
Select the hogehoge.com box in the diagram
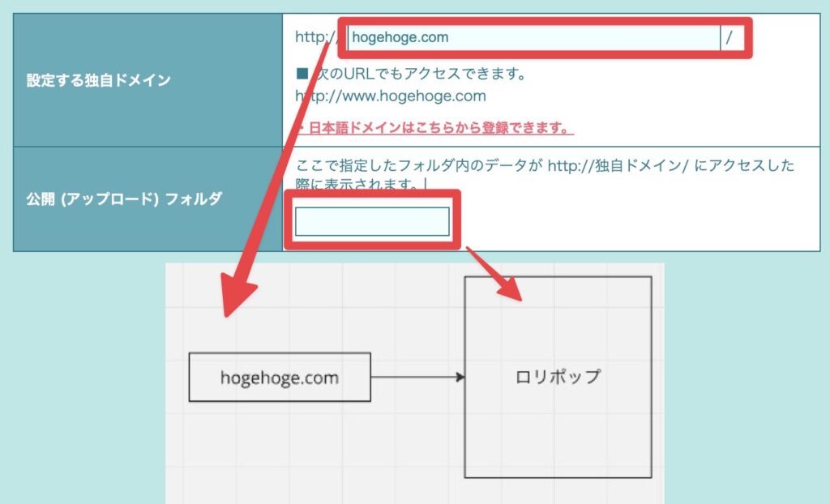point(280,378)
